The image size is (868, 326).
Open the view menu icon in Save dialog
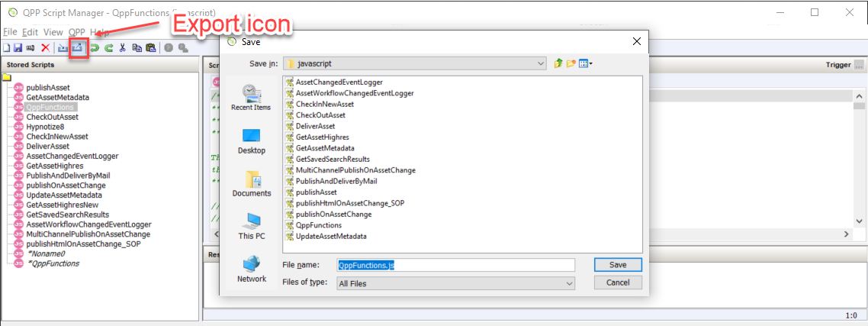tap(585, 64)
